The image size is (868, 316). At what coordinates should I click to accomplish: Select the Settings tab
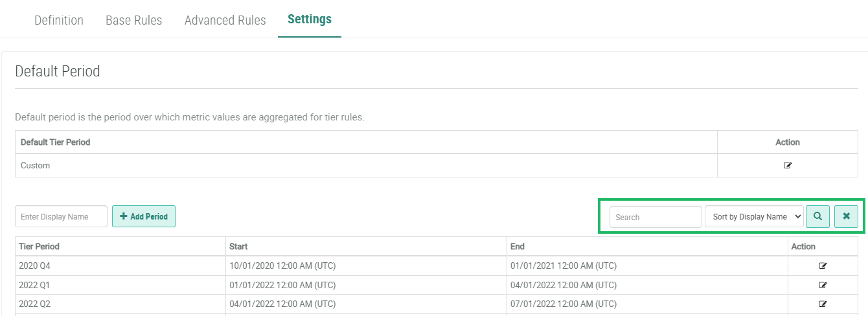click(x=310, y=19)
